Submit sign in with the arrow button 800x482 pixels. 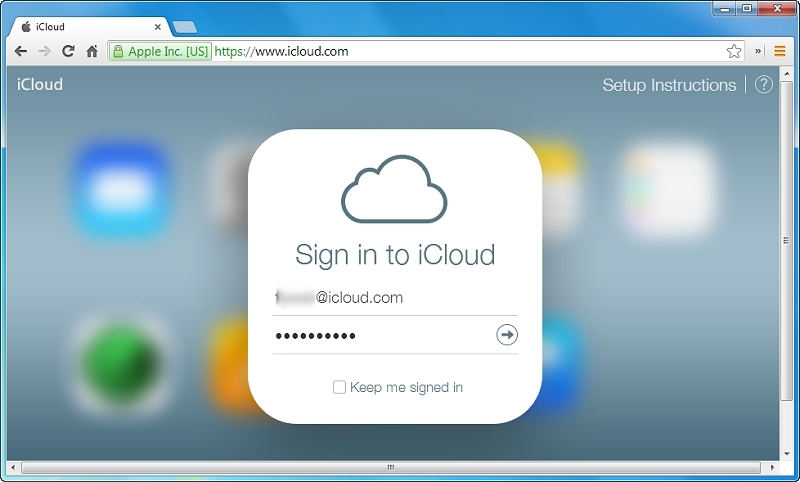(x=507, y=335)
